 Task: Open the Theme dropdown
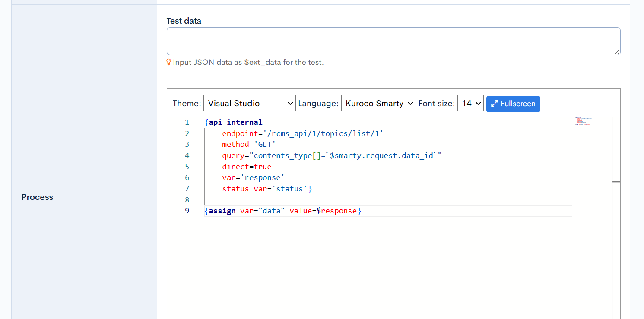point(249,103)
